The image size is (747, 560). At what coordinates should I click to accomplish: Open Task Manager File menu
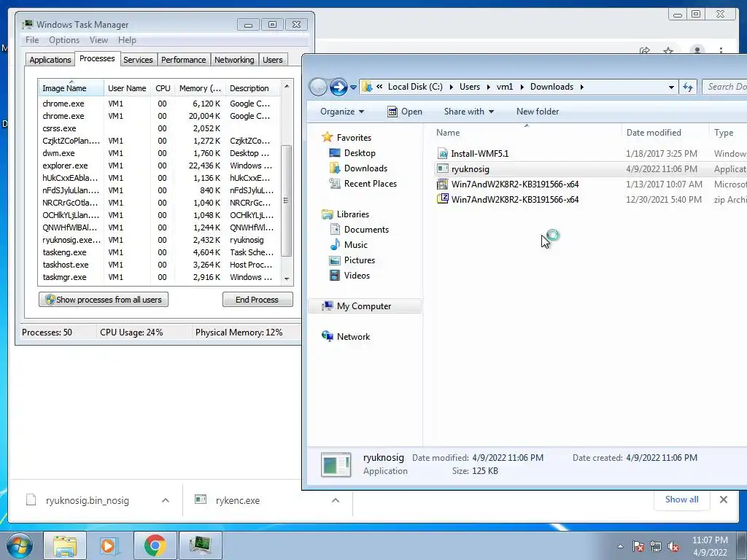point(32,40)
